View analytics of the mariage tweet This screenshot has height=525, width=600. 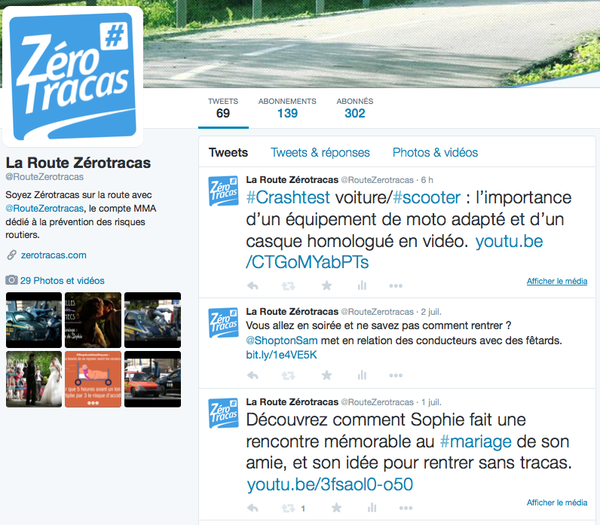pyautogui.click(x=372, y=507)
